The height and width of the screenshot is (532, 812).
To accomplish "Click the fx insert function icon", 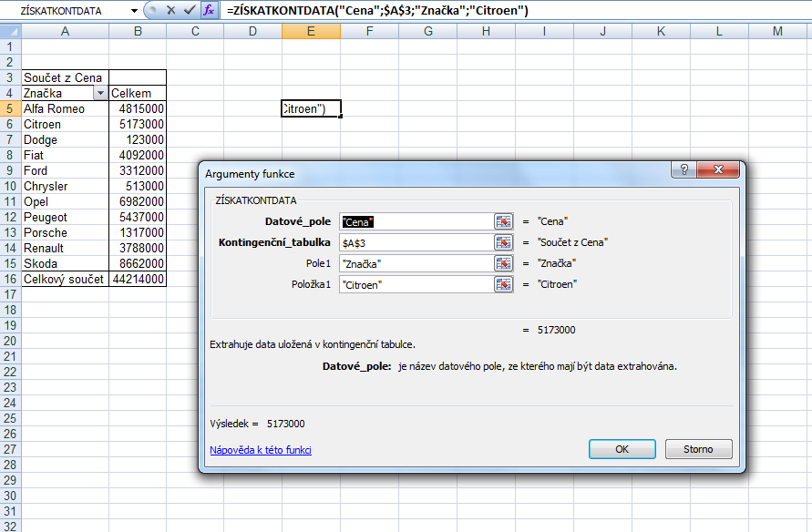I will [209, 10].
